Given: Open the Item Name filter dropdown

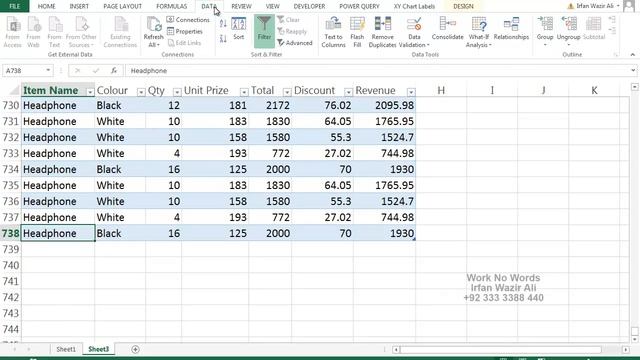Looking at the screenshot, I should pyautogui.click(x=89, y=92).
